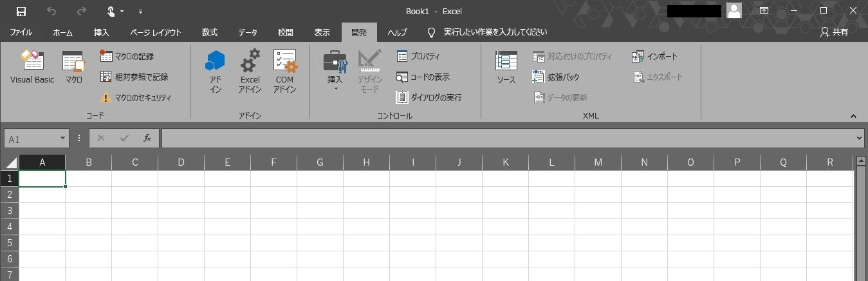868x281 pixels.
Task: Open the COM アドイン dialog
Action: click(284, 72)
